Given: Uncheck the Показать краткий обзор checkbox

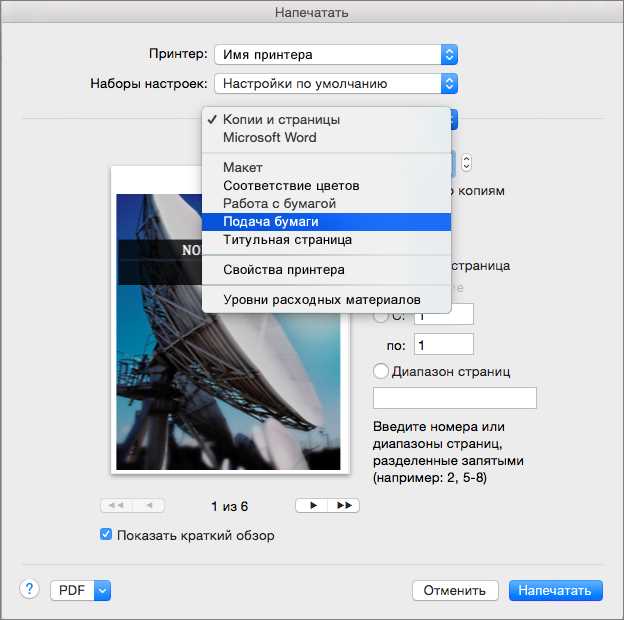Looking at the screenshot, I should tap(106, 535).
